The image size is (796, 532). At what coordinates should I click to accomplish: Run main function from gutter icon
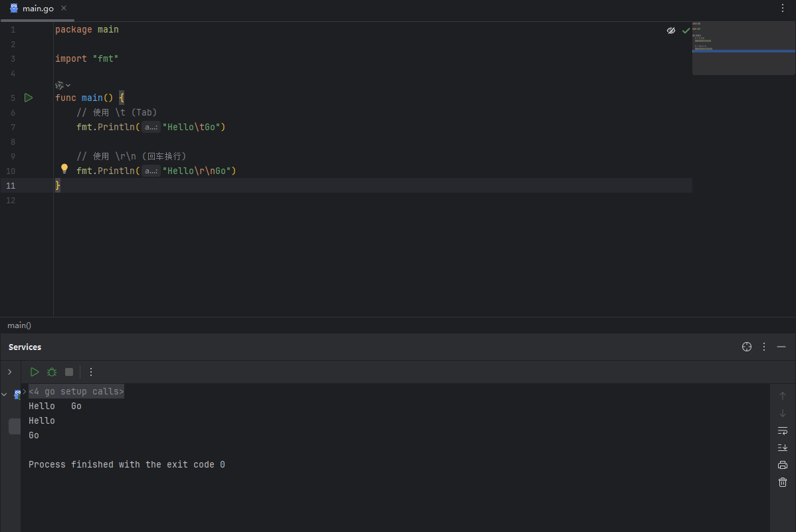pyautogui.click(x=28, y=98)
